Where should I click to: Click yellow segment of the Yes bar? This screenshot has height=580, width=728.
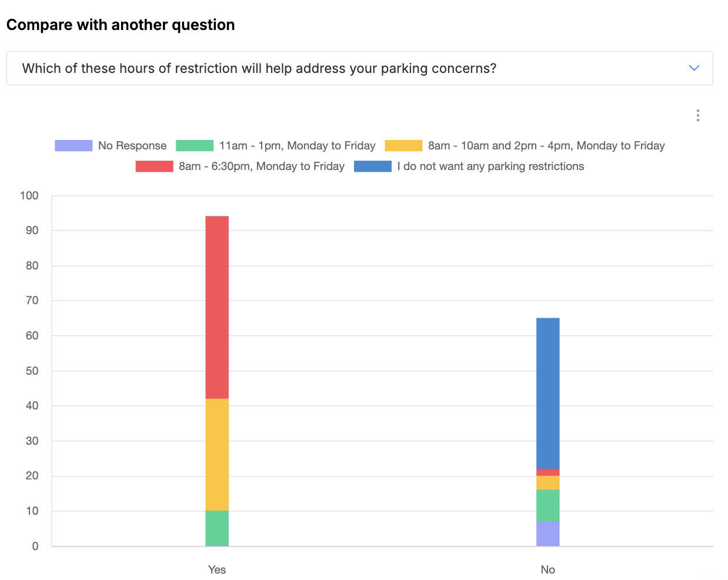pos(217,455)
